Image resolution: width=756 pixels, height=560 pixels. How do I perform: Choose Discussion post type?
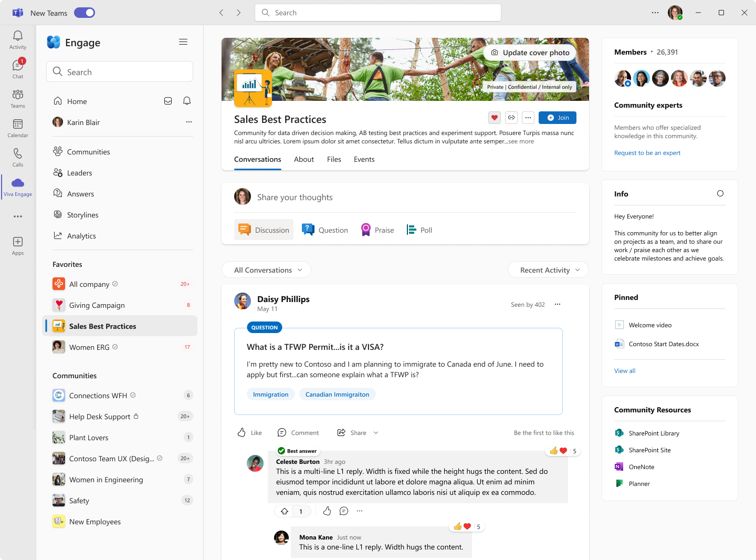(x=264, y=230)
